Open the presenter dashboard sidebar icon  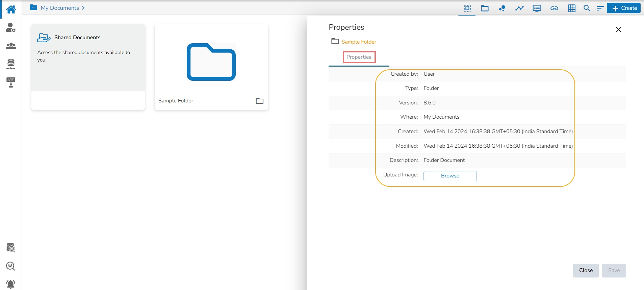pos(11,82)
